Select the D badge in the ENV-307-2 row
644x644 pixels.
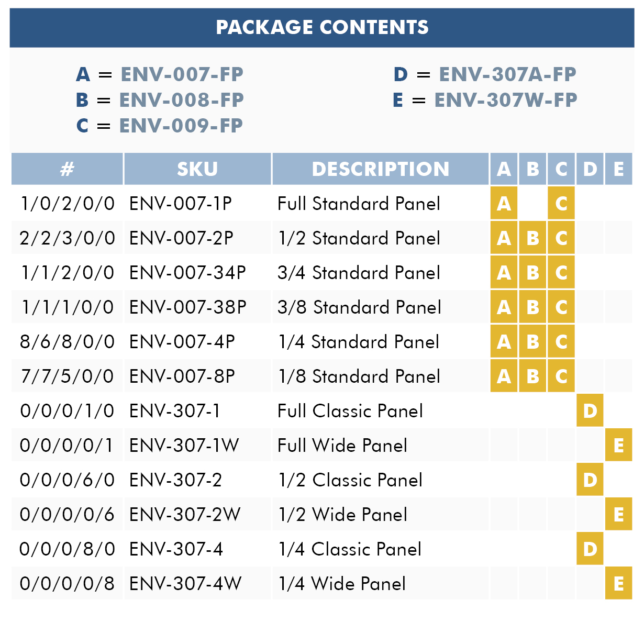590,480
